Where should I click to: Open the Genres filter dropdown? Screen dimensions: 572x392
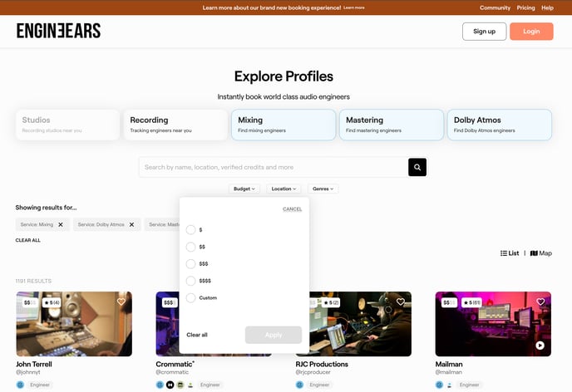pyautogui.click(x=323, y=189)
